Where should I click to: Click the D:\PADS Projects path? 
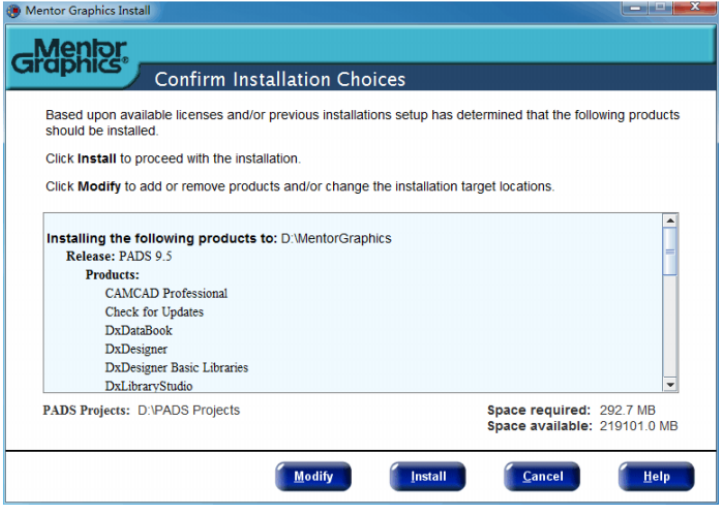pos(189,410)
